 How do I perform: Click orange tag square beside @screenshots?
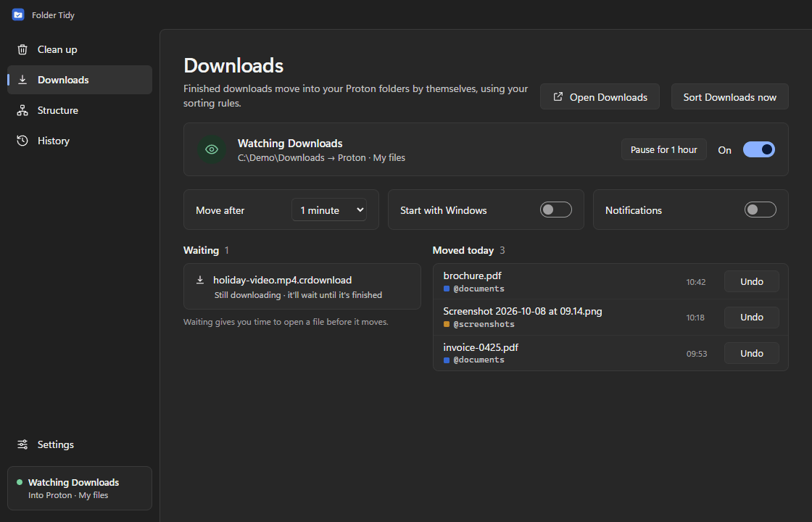pos(447,325)
